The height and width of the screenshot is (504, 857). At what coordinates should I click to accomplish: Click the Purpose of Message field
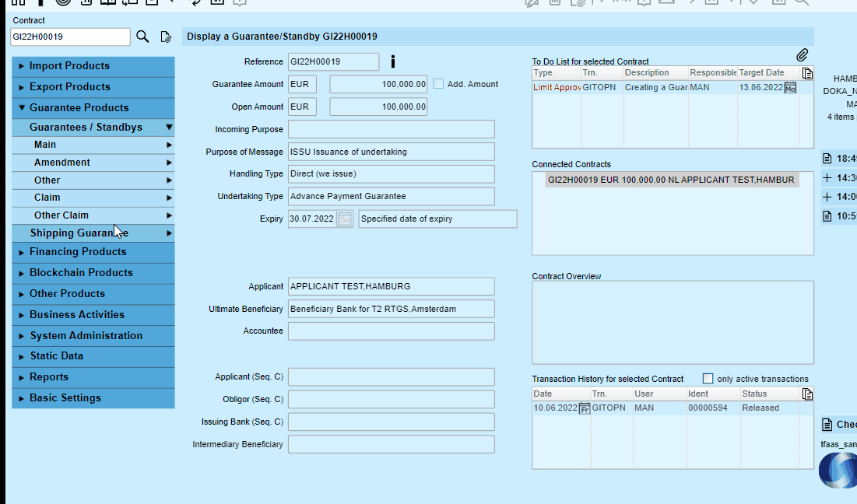pyautogui.click(x=392, y=152)
